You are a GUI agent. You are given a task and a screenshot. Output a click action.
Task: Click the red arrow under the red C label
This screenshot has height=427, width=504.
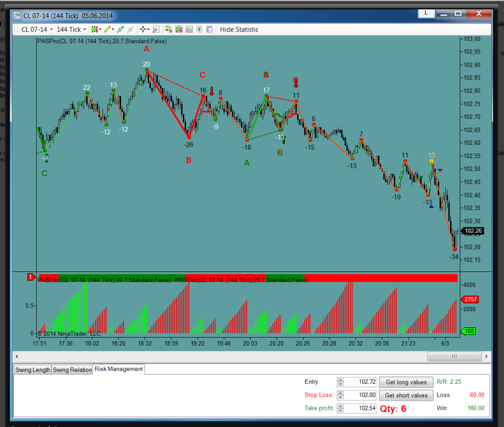(296, 84)
